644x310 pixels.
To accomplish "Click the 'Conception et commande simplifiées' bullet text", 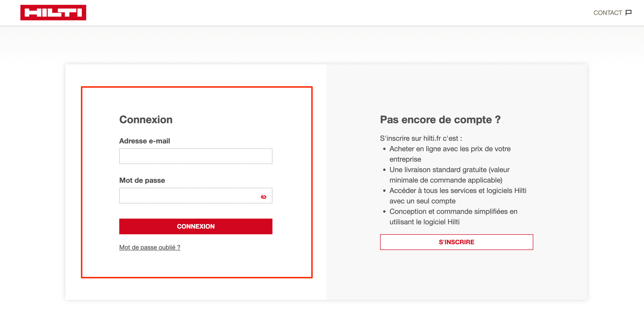I will pyautogui.click(x=454, y=217).
